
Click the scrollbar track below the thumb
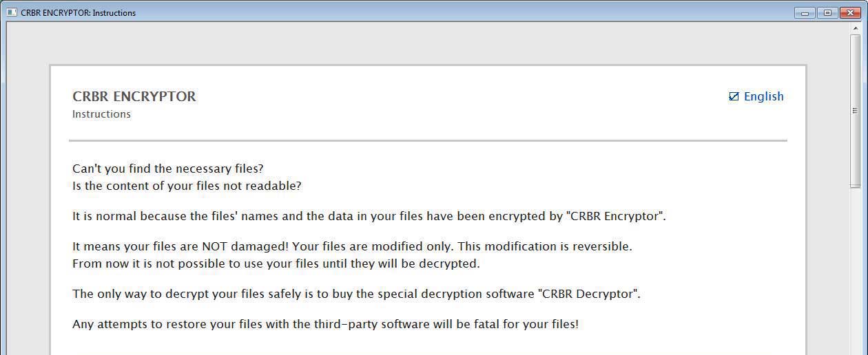point(856,271)
